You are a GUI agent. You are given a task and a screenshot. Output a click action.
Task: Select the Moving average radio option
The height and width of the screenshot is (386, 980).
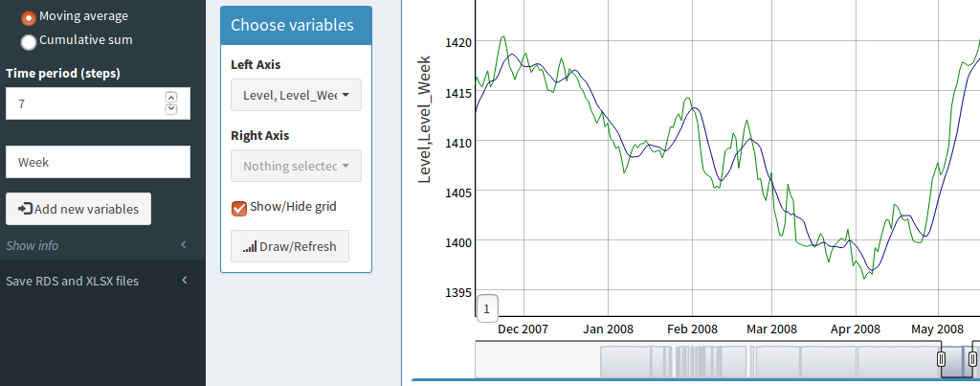tap(29, 17)
